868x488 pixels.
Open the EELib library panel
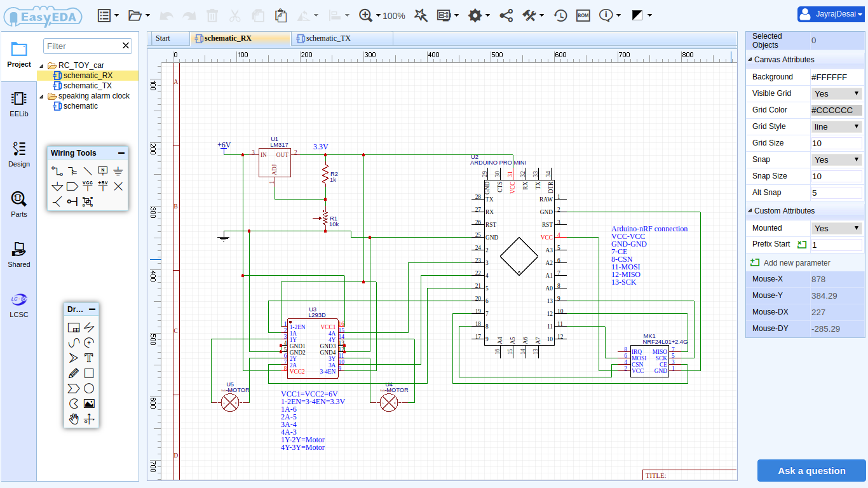(x=19, y=104)
